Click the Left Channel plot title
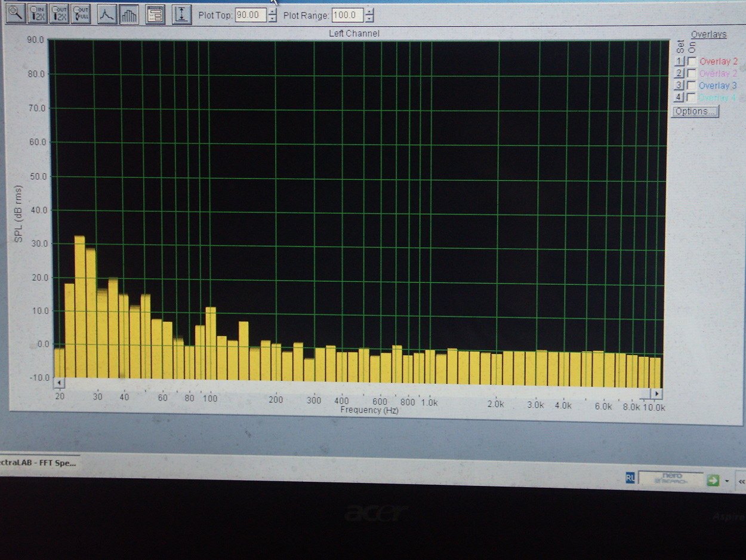Screen dimensions: 746x560 [354, 33]
